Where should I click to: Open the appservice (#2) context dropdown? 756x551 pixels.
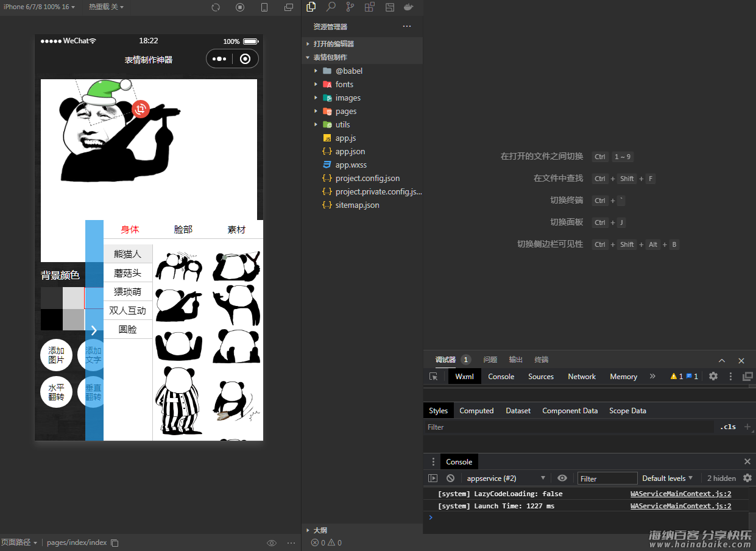click(506, 478)
